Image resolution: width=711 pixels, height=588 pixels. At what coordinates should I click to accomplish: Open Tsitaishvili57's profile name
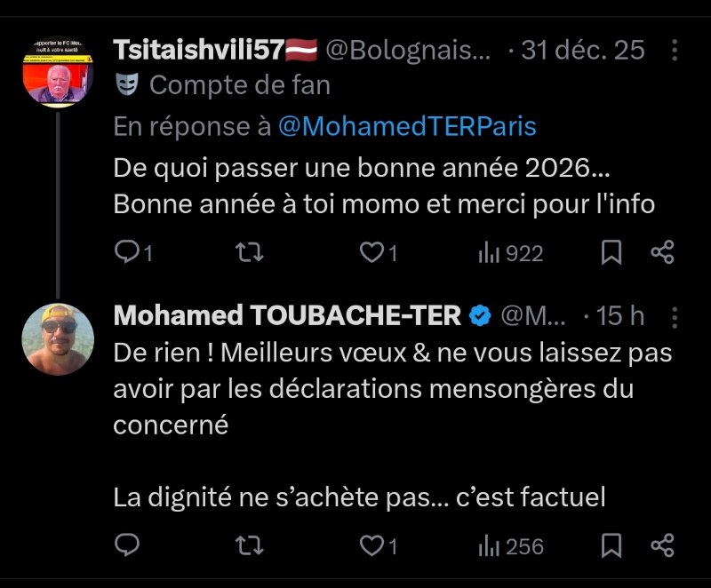click(x=199, y=50)
